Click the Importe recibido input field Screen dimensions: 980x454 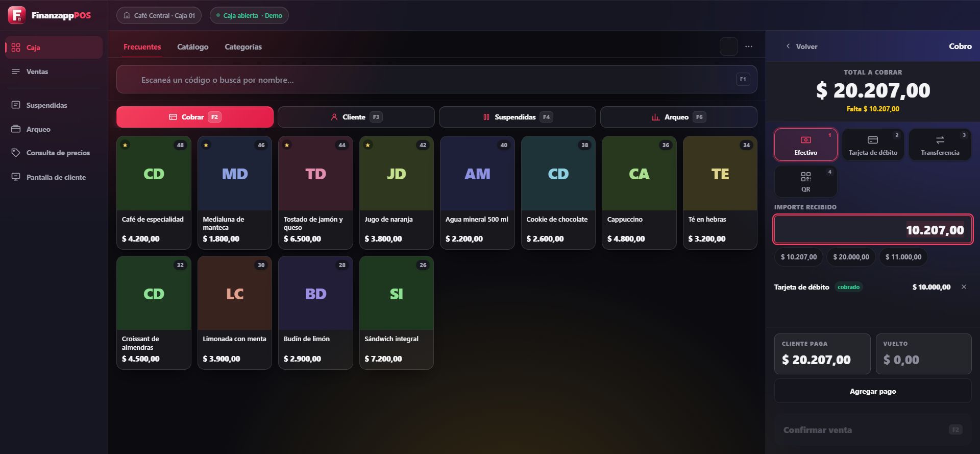tap(873, 230)
